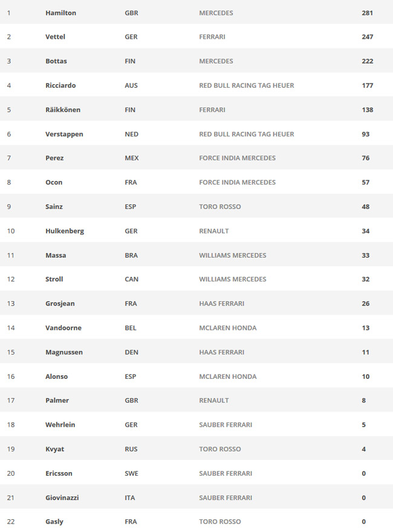Select Gasly in position 22

pyautogui.click(x=54, y=522)
